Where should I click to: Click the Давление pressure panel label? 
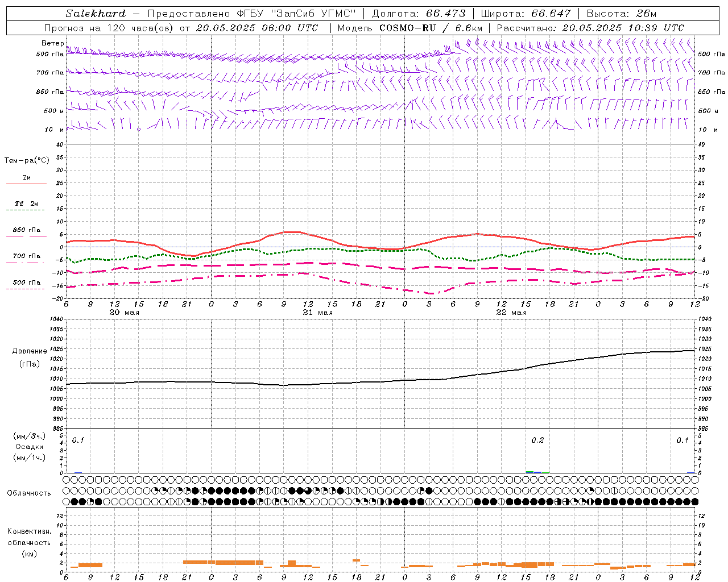pyautogui.click(x=30, y=351)
